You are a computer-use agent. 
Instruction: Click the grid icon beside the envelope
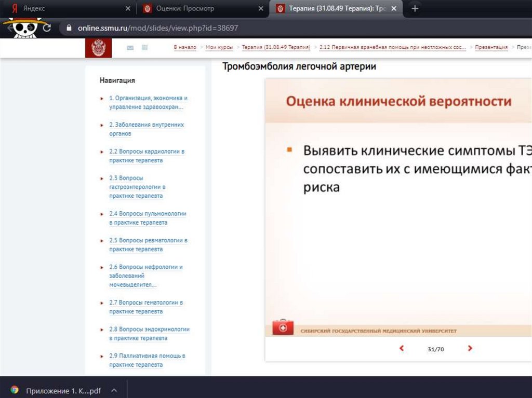point(144,48)
